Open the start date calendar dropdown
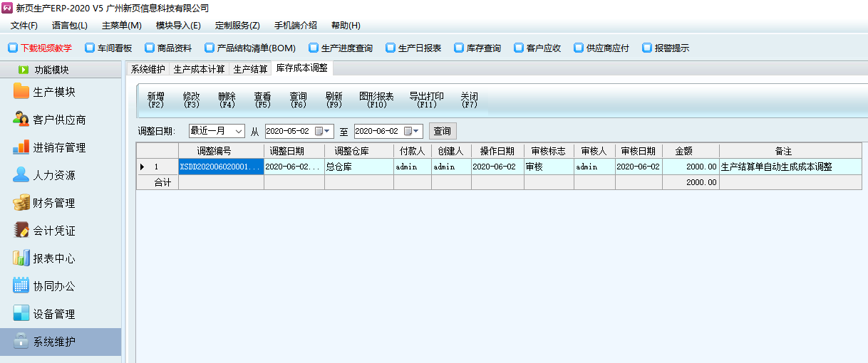This screenshot has width=868, height=363. pos(328,132)
